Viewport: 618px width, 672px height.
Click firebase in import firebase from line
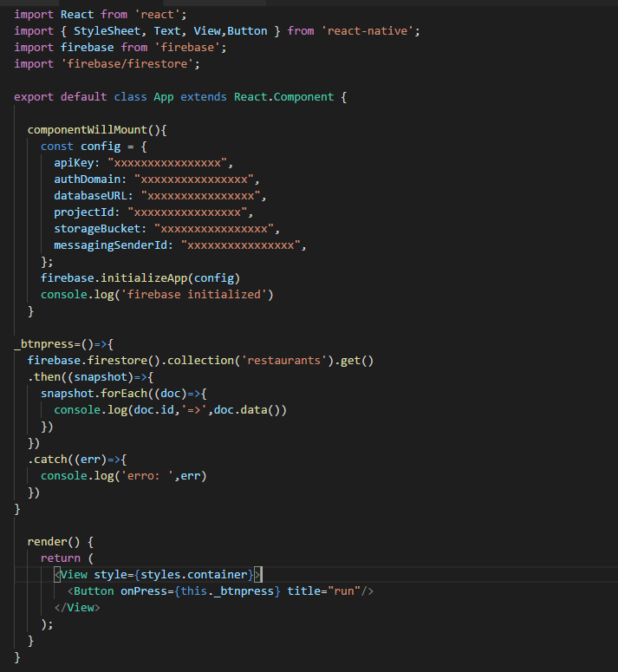[87, 48]
